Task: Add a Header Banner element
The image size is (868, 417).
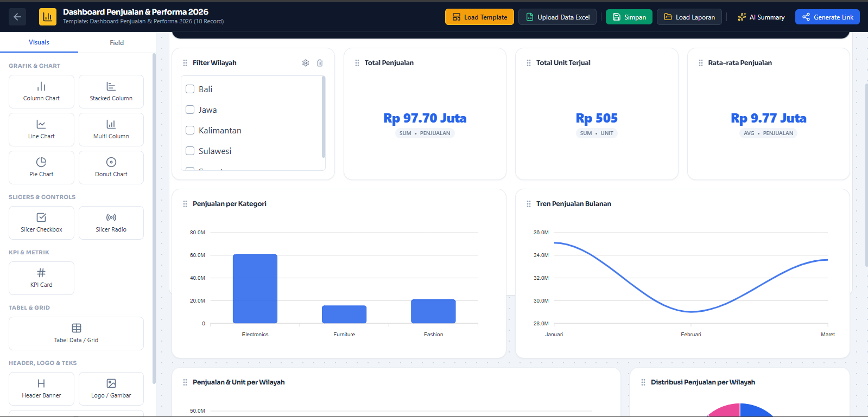Action: click(x=41, y=389)
